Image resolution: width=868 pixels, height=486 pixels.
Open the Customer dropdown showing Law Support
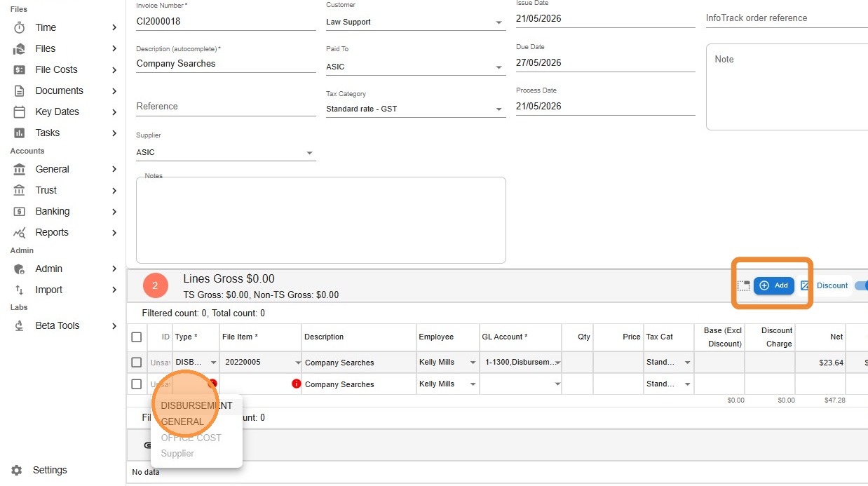pos(415,22)
